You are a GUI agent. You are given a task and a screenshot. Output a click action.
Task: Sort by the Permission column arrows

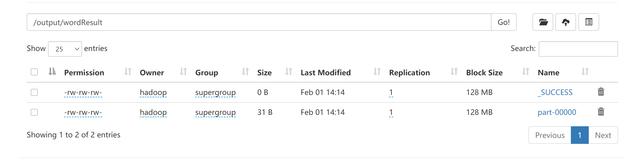(128, 72)
